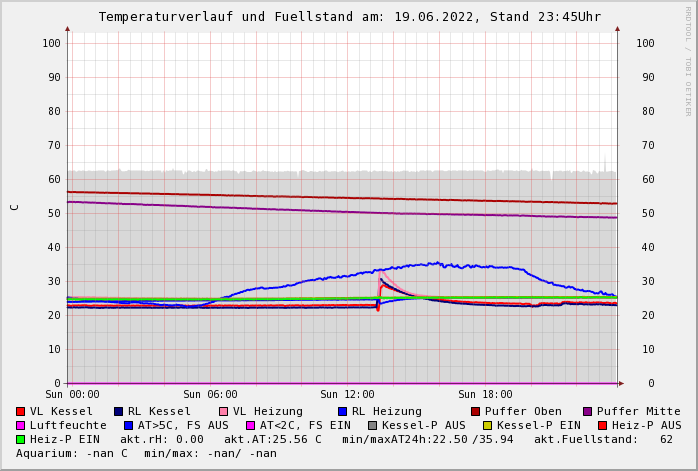The height and width of the screenshot is (471, 698).
Task: Click the Puffer Oben legend color box
Action: point(475,411)
